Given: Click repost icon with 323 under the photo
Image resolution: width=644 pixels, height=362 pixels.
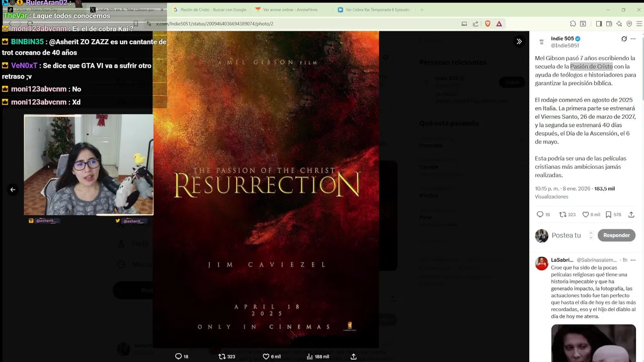Looking at the screenshot, I should tap(222, 356).
